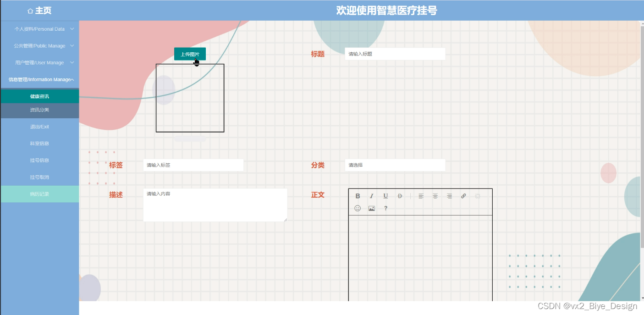
Task: Align text left in the editor
Action: tap(421, 196)
